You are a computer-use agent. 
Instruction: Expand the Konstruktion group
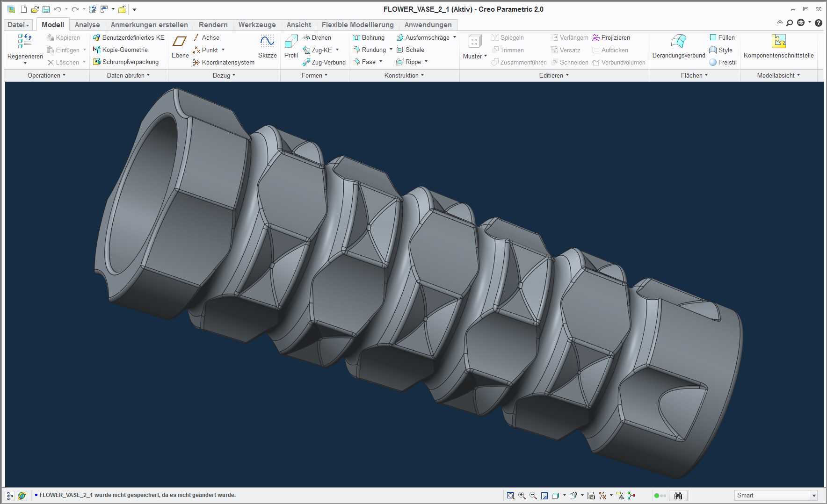coord(404,75)
